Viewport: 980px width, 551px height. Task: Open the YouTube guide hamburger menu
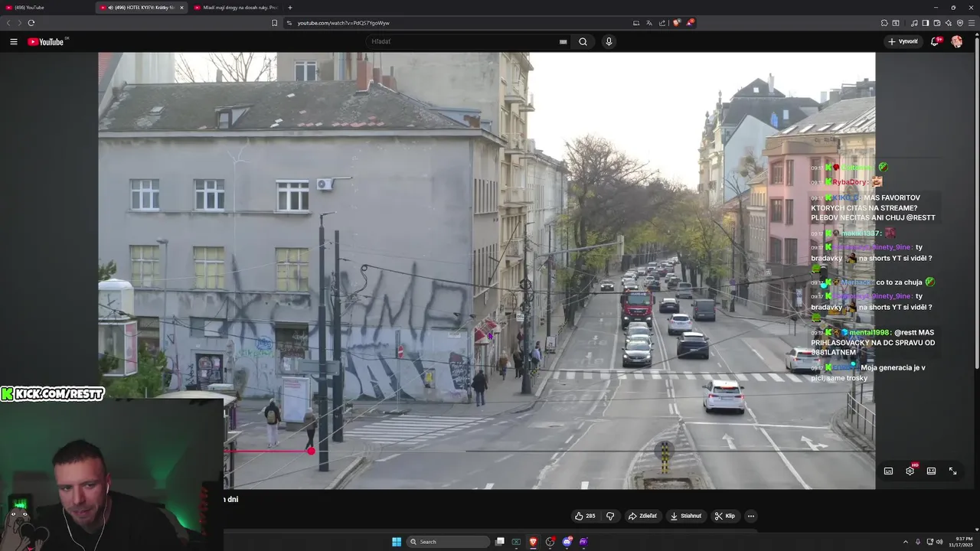(13, 41)
